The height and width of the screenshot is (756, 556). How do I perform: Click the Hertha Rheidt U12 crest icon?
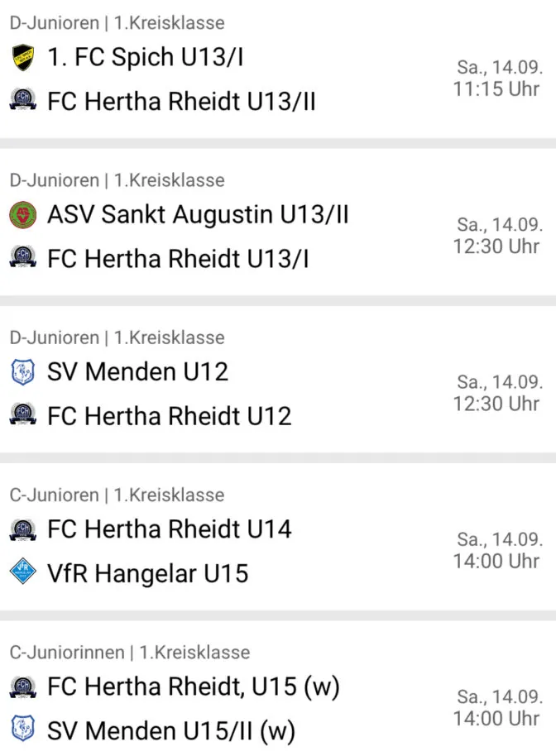[x=22, y=414]
